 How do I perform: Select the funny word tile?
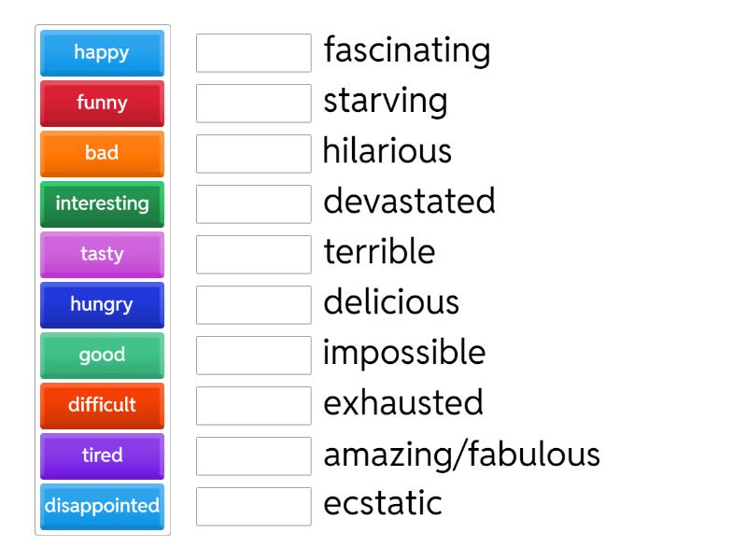[x=101, y=104]
